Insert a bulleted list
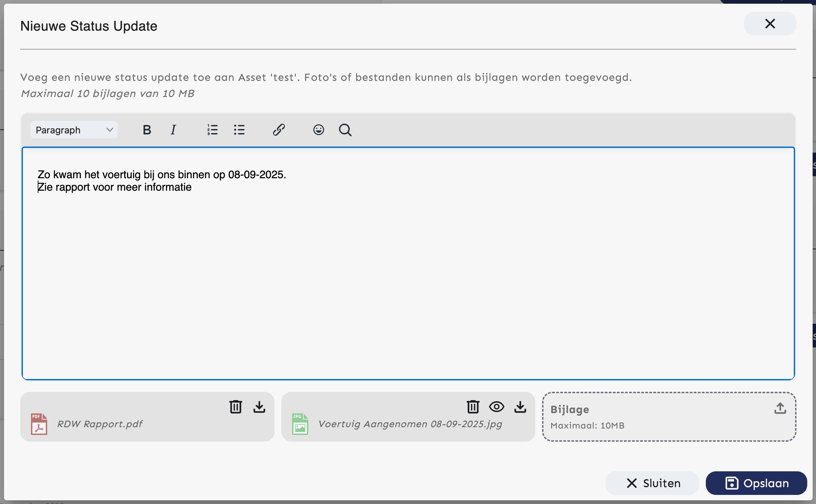 tap(239, 130)
